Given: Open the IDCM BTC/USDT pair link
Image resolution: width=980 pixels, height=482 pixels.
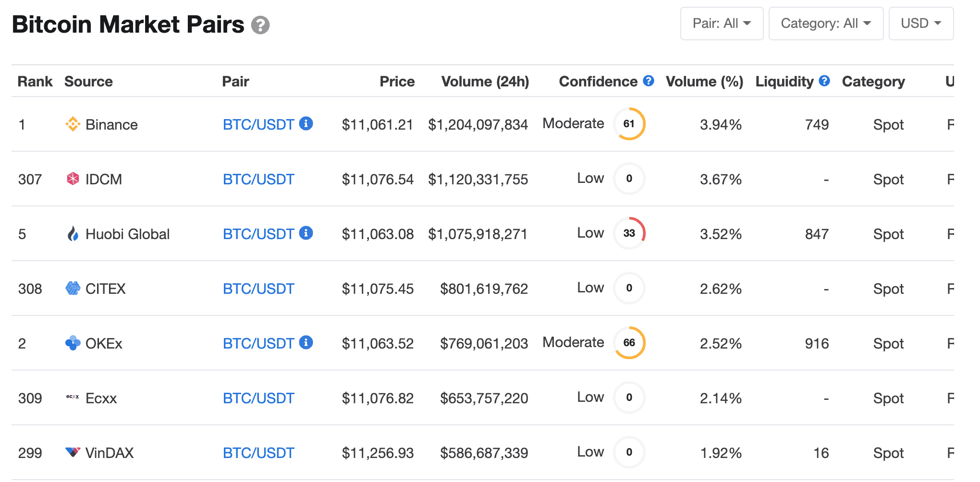Looking at the screenshot, I should 258,180.
